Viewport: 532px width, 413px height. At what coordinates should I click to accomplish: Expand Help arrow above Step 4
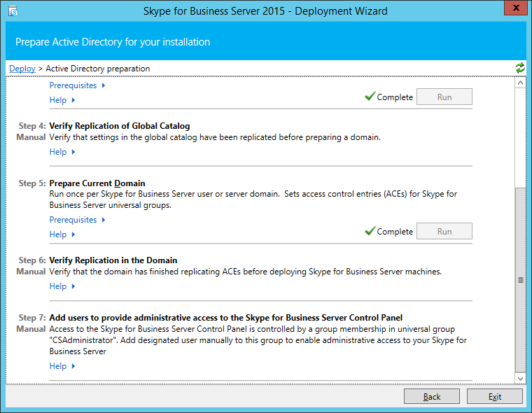(73, 100)
